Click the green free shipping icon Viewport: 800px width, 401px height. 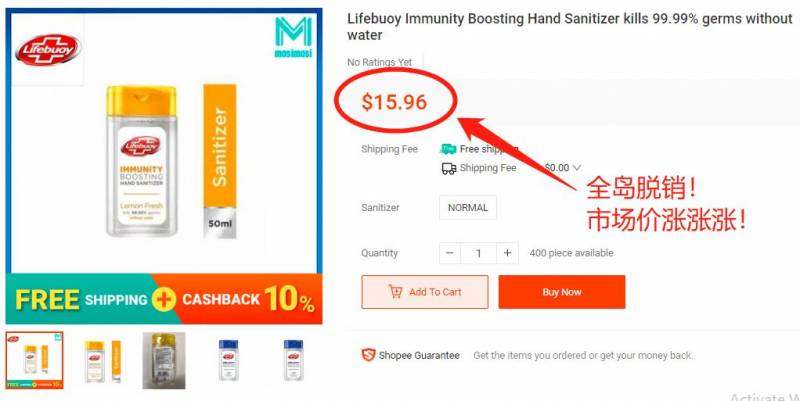click(x=448, y=149)
